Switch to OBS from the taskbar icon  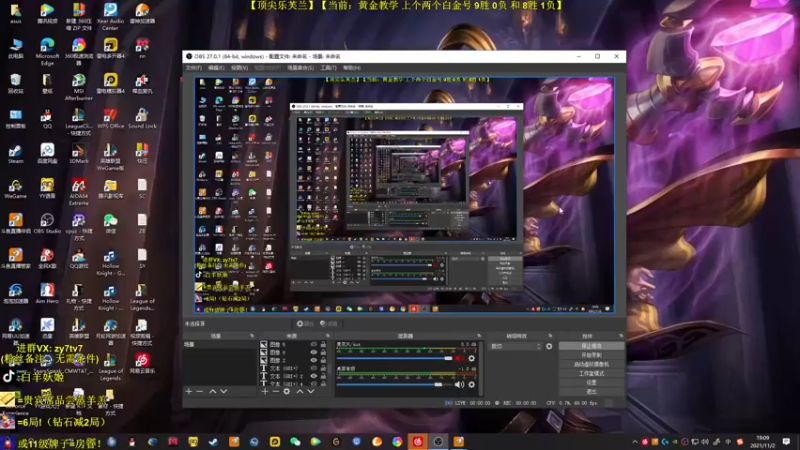pos(438,441)
